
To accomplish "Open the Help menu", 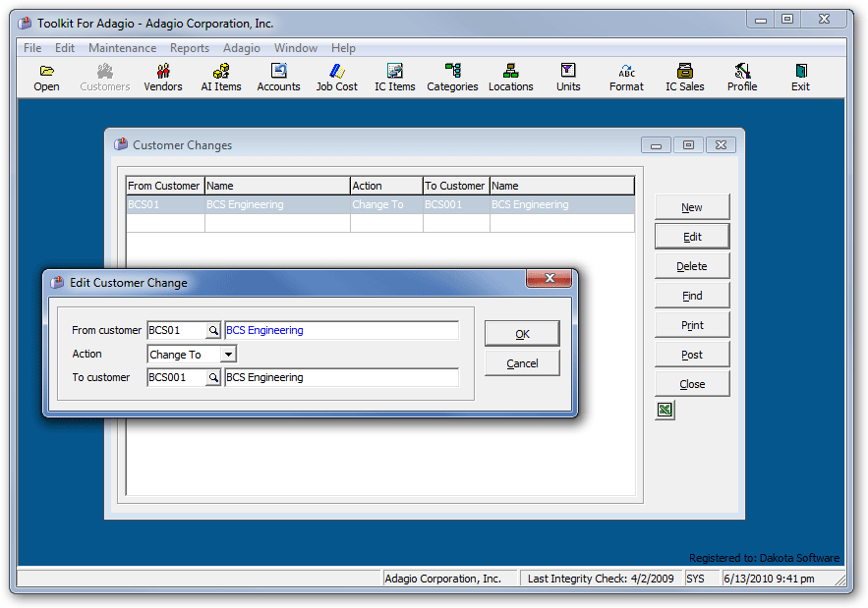I will tap(343, 48).
